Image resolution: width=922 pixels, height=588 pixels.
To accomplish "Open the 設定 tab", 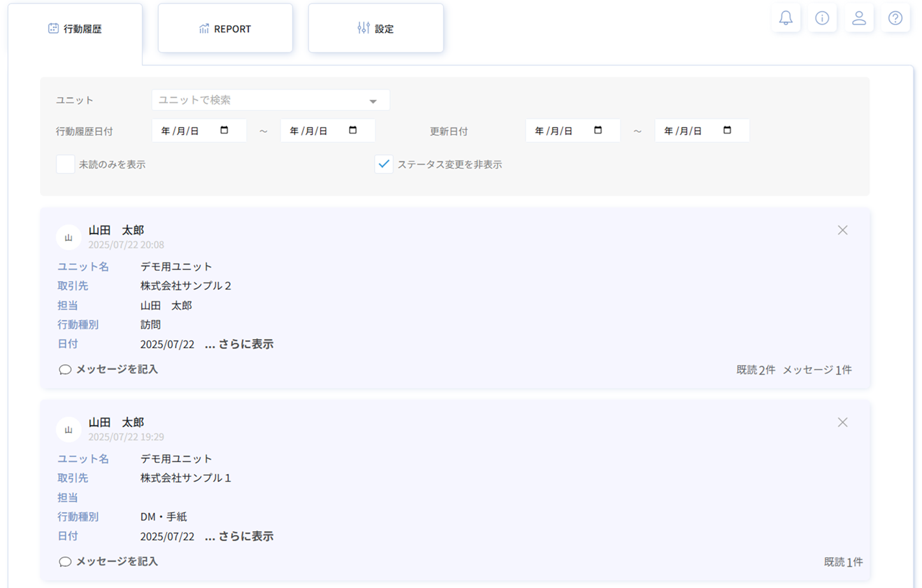I will 376,29.
